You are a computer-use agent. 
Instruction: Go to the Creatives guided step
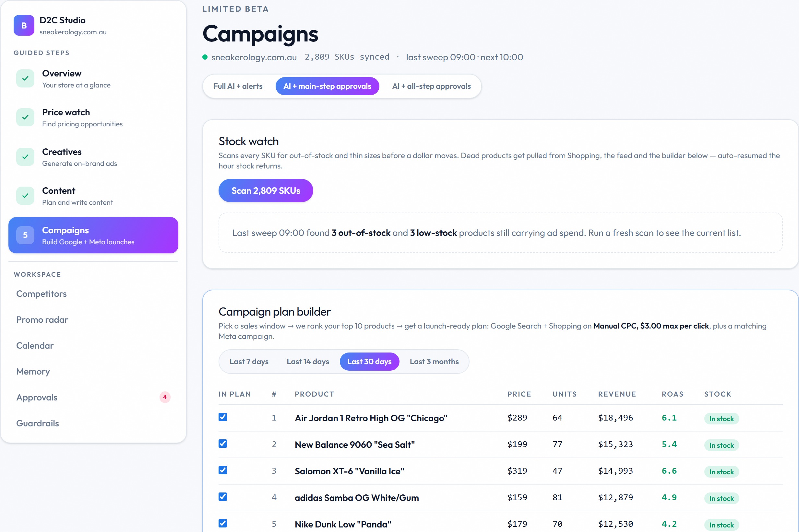click(x=93, y=157)
